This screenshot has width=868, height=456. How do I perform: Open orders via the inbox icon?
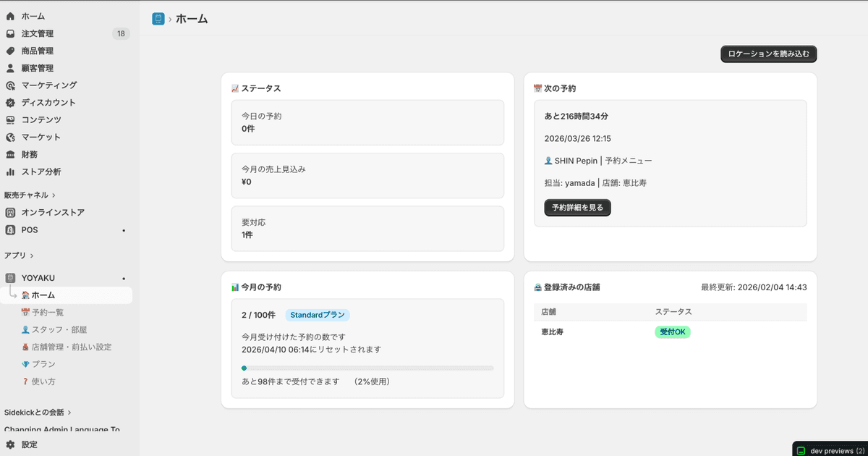(x=10, y=33)
